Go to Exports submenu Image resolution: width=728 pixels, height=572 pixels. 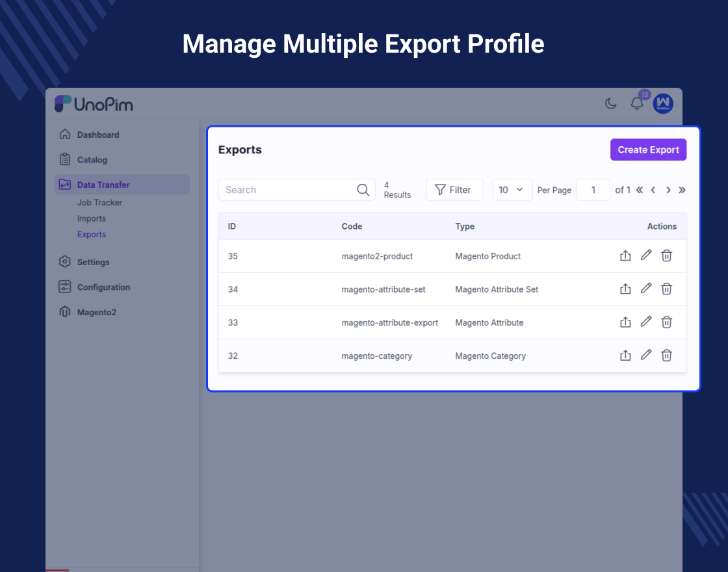pyautogui.click(x=92, y=235)
